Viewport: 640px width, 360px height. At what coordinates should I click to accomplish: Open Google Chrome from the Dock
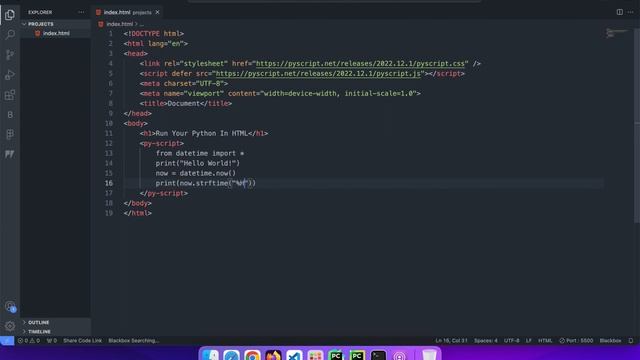253,356
